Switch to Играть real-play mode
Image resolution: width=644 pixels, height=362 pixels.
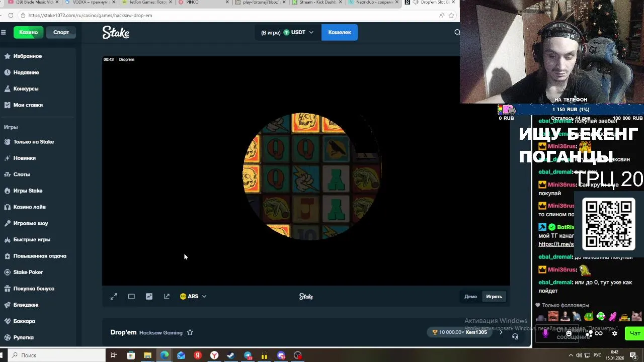[494, 297]
